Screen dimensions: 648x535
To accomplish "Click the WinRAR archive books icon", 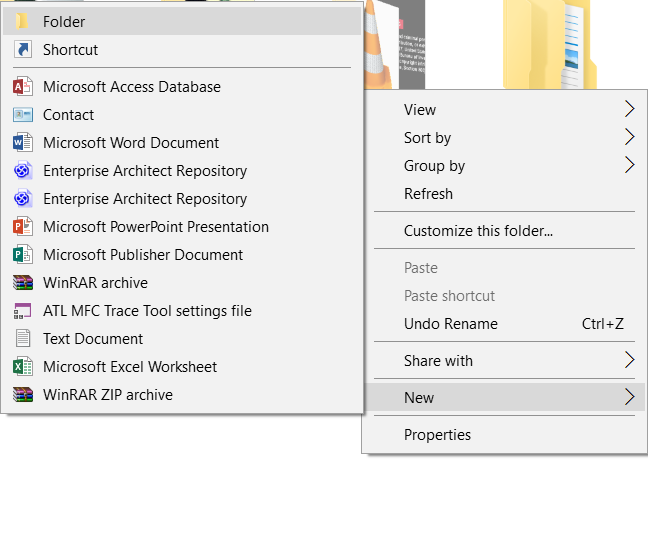I will (23, 283).
